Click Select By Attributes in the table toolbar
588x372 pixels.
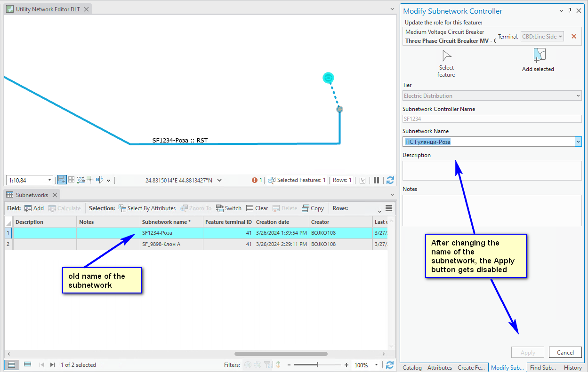(x=147, y=208)
